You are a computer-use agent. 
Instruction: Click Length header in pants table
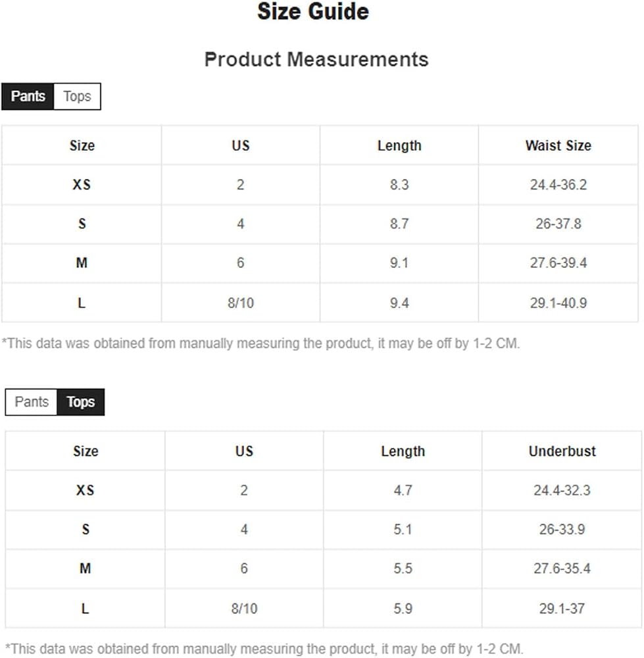399,145
